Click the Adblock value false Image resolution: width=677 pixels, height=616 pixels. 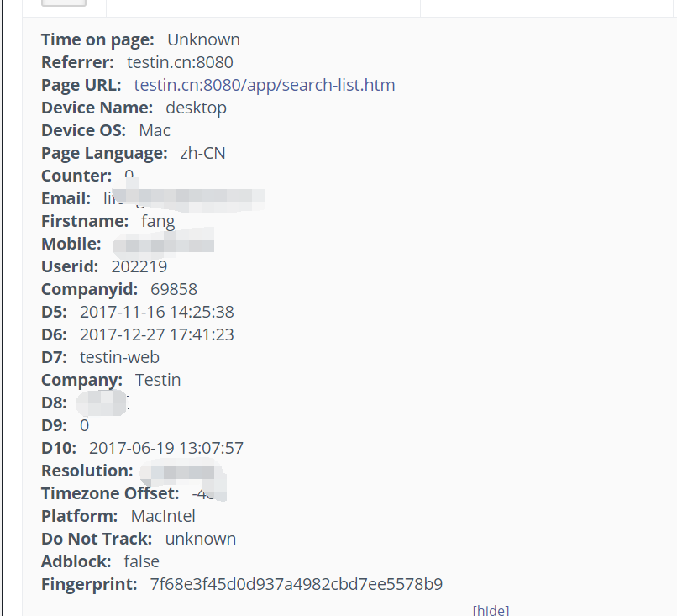click(x=141, y=561)
